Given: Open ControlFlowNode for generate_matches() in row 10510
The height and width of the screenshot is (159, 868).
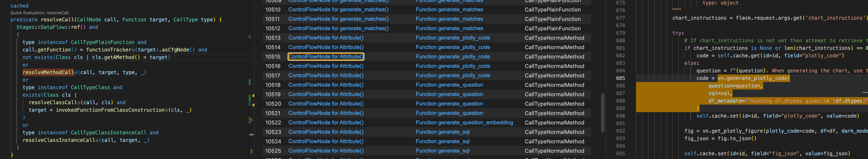Looking at the screenshot, I should point(338,10).
